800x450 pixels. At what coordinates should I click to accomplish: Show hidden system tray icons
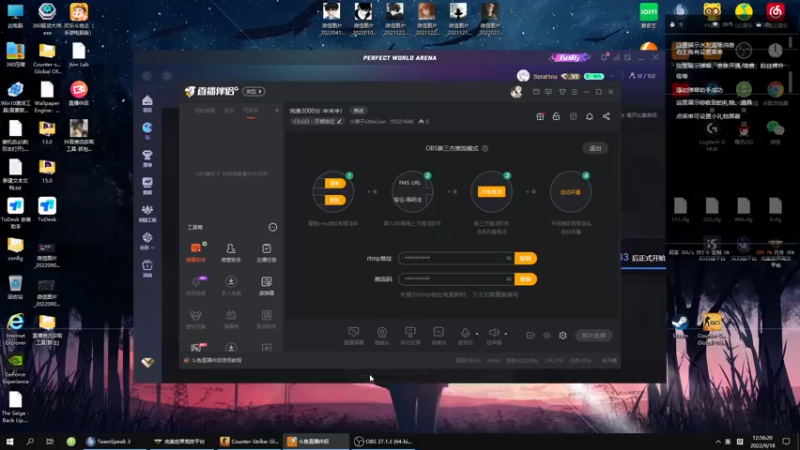(718, 441)
